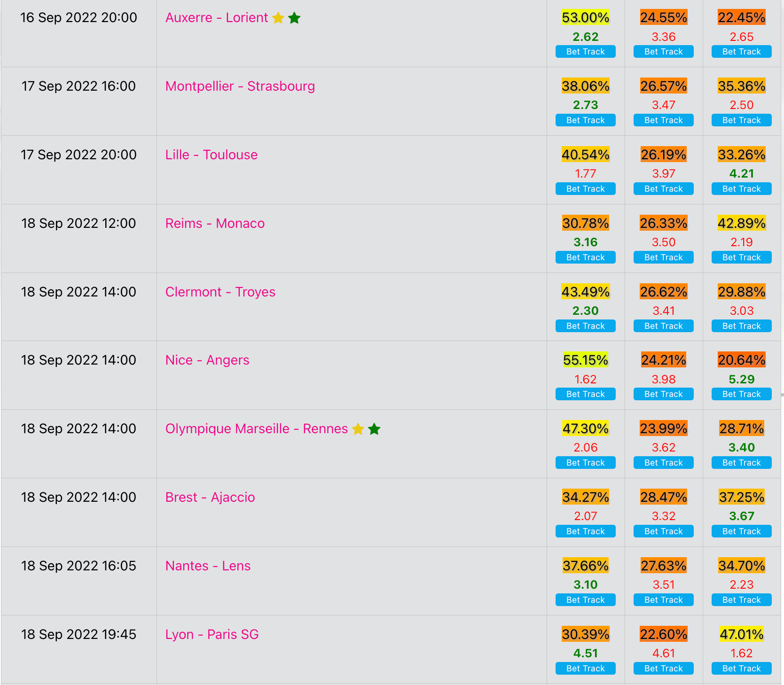Click Bet Track under 2.50 odds Strasbourg
Image resolution: width=784 pixels, height=685 pixels.
click(742, 120)
